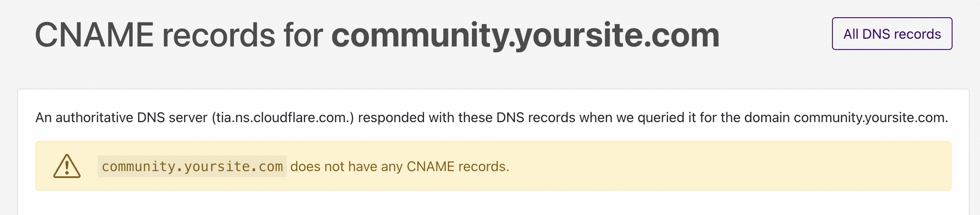Click the 'records for' words in heading
Viewport: 980px width, 215px height.
[x=243, y=35]
